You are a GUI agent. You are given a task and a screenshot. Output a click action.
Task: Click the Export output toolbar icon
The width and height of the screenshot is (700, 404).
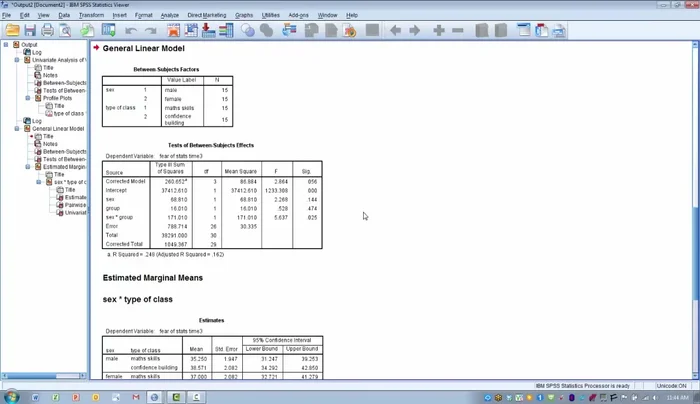click(87, 30)
